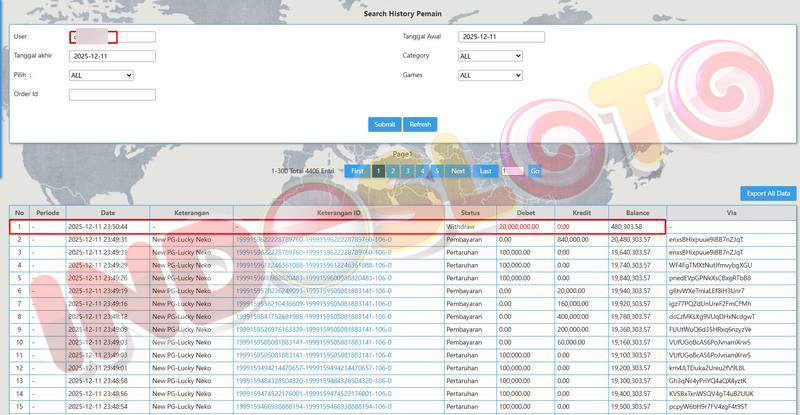This screenshot has height=415, width=800.
Task: Click the Last page button
Action: (486, 171)
